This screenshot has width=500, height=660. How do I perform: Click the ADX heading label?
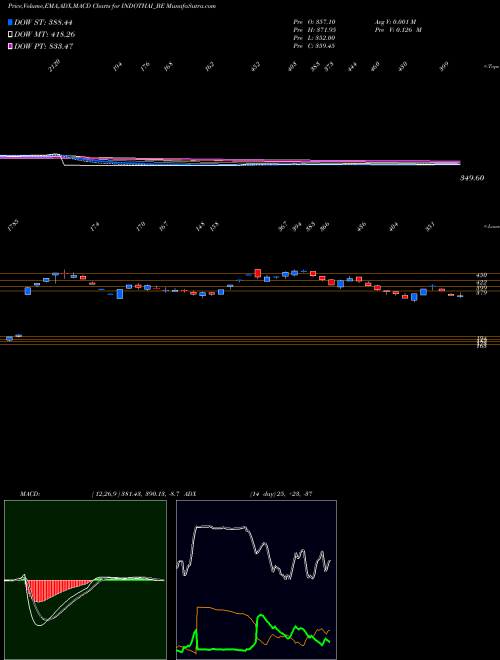point(190,493)
